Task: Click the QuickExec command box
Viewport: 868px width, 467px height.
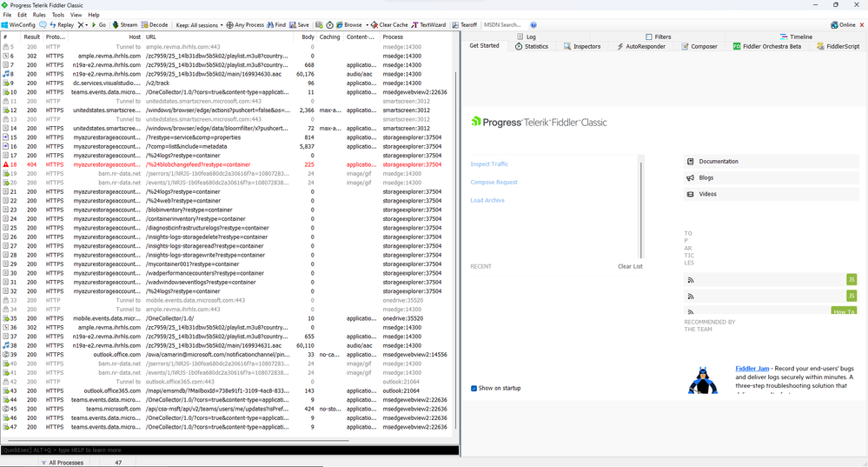Action: coord(229,450)
